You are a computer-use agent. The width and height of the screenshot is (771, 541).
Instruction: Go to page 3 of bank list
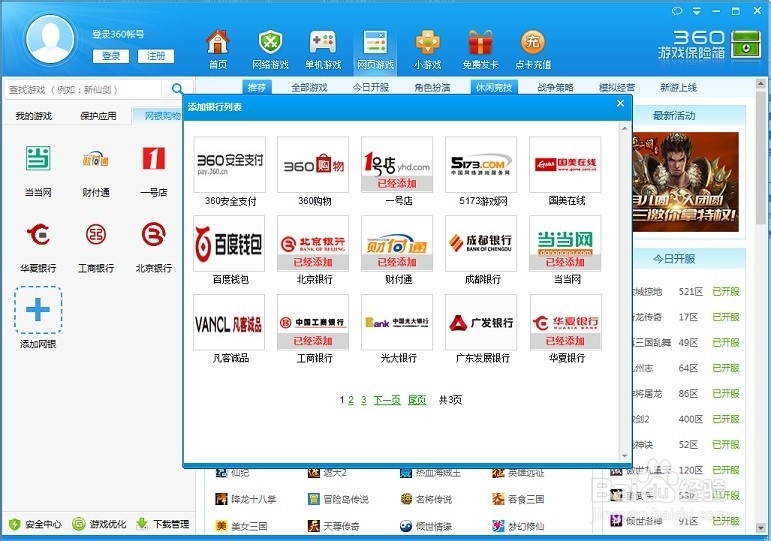pyautogui.click(x=363, y=400)
